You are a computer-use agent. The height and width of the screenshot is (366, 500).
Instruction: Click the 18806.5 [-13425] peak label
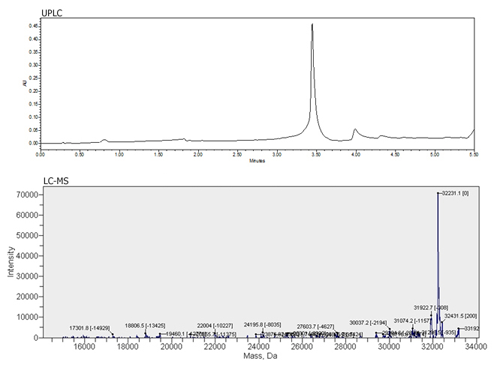tap(145, 325)
